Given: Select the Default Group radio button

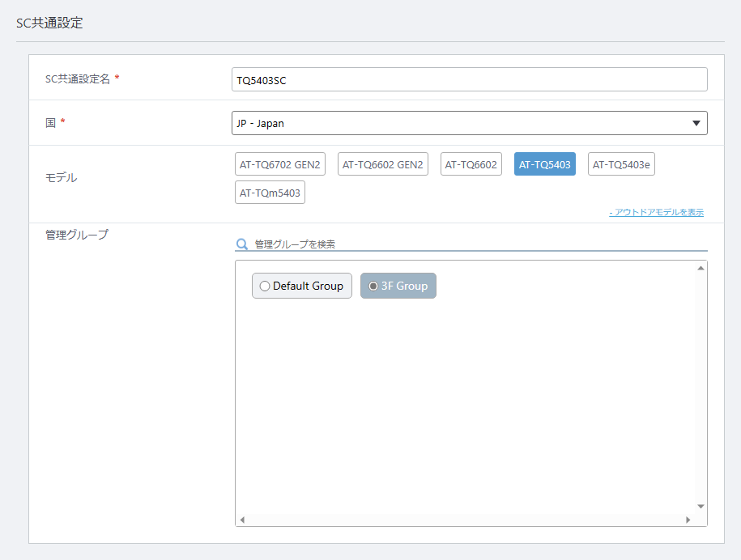Looking at the screenshot, I should coord(265,286).
